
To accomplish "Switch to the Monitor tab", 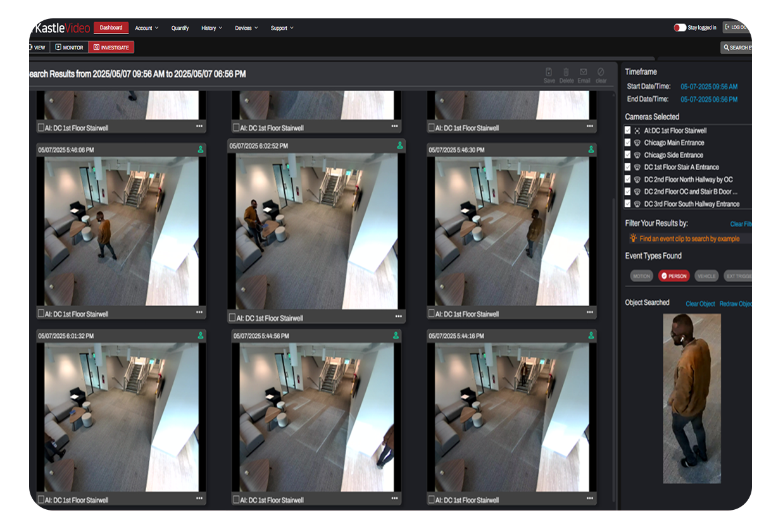I will (x=69, y=47).
